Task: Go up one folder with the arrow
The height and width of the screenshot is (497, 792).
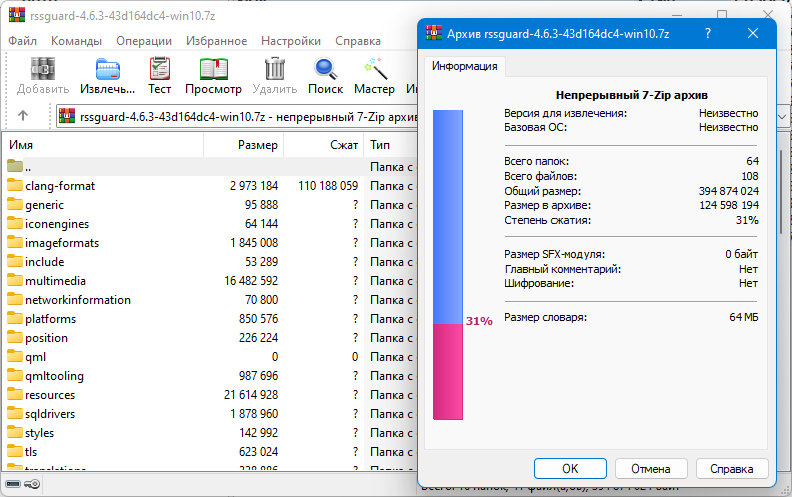Action: pyautogui.click(x=23, y=116)
